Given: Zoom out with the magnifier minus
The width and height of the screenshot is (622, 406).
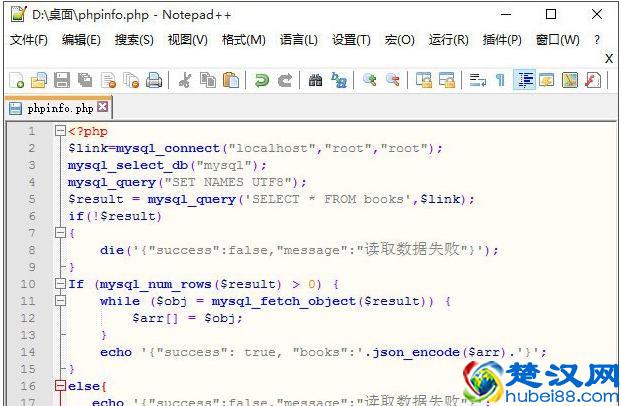Looking at the screenshot, I should pos(393,81).
